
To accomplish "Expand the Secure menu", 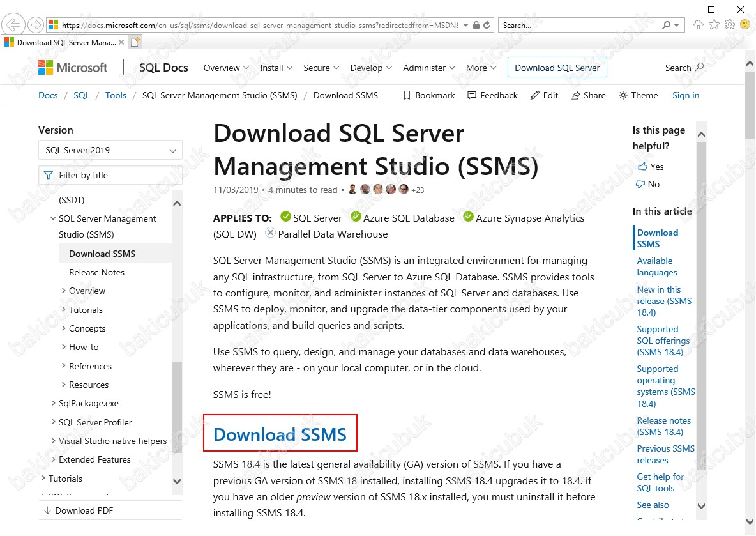I will 321,68.
